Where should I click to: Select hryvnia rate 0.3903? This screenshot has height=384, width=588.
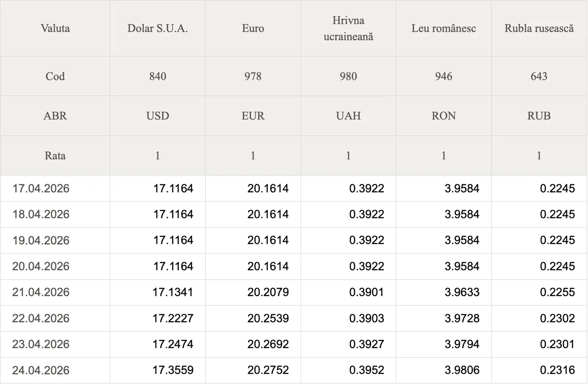click(367, 319)
